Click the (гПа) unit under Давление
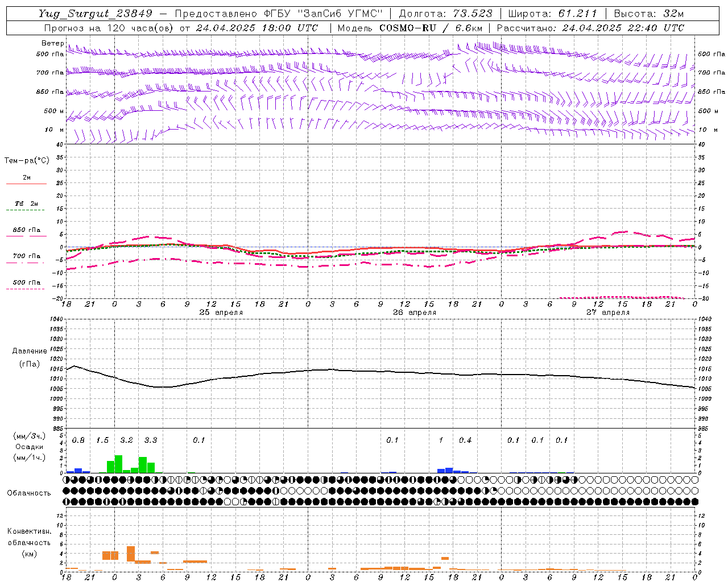The width and height of the screenshot is (728, 582). click(29, 364)
